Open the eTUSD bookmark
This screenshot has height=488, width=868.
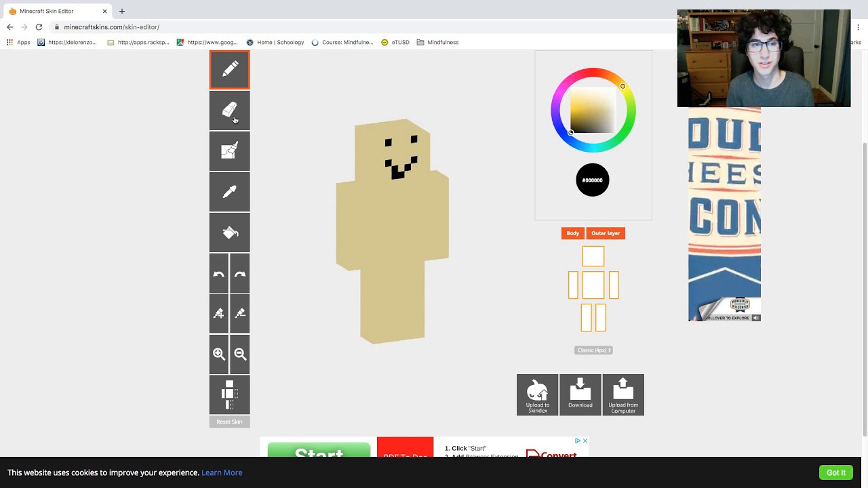pos(395,42)
